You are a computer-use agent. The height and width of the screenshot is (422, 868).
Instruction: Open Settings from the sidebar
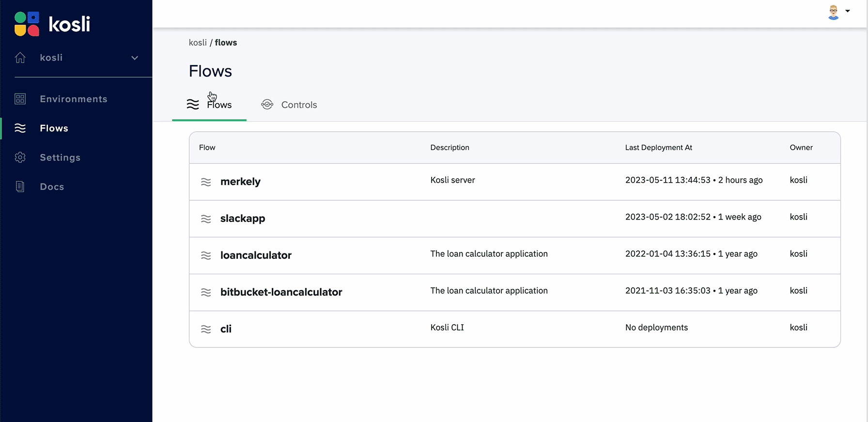tap(60, 157)
